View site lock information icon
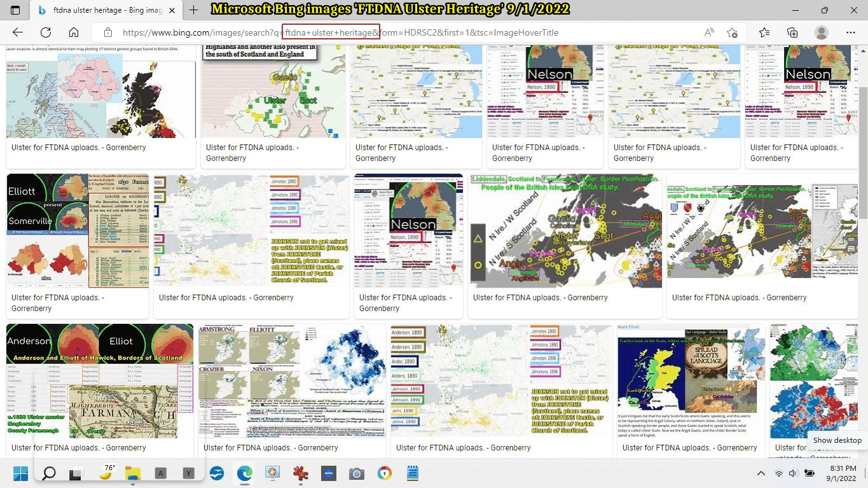The image size is (868, 488). [x=108, y=32]
